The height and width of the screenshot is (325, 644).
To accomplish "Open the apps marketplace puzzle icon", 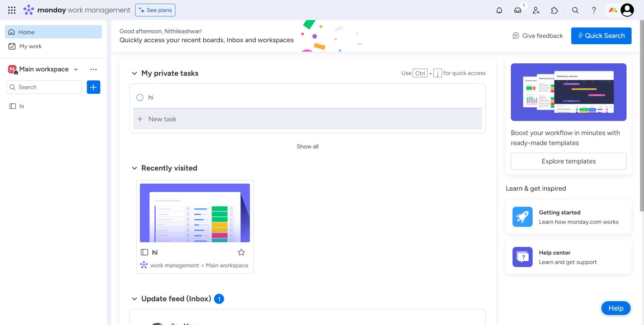I will (x=554, y=10).
